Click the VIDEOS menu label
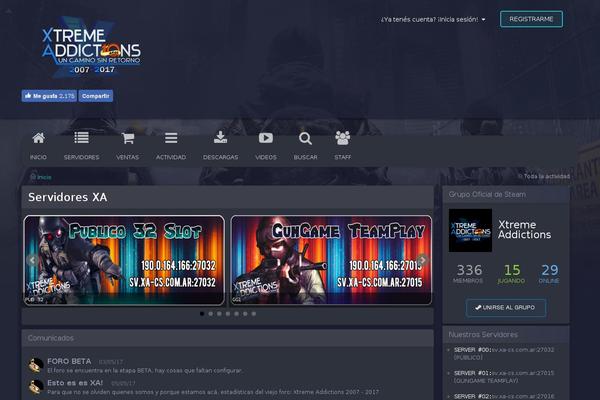 pos(266,157)
